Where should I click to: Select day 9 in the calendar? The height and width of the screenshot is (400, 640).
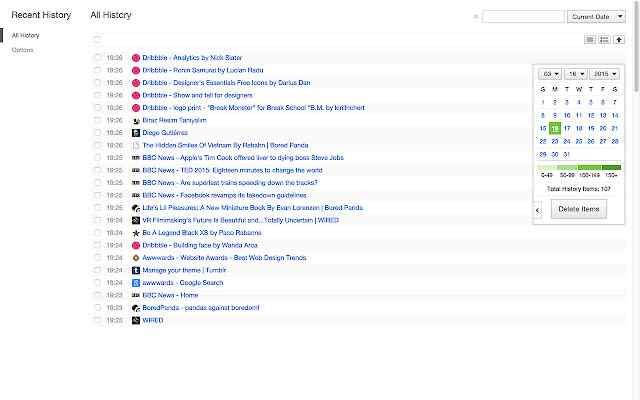tap(555, 116)
